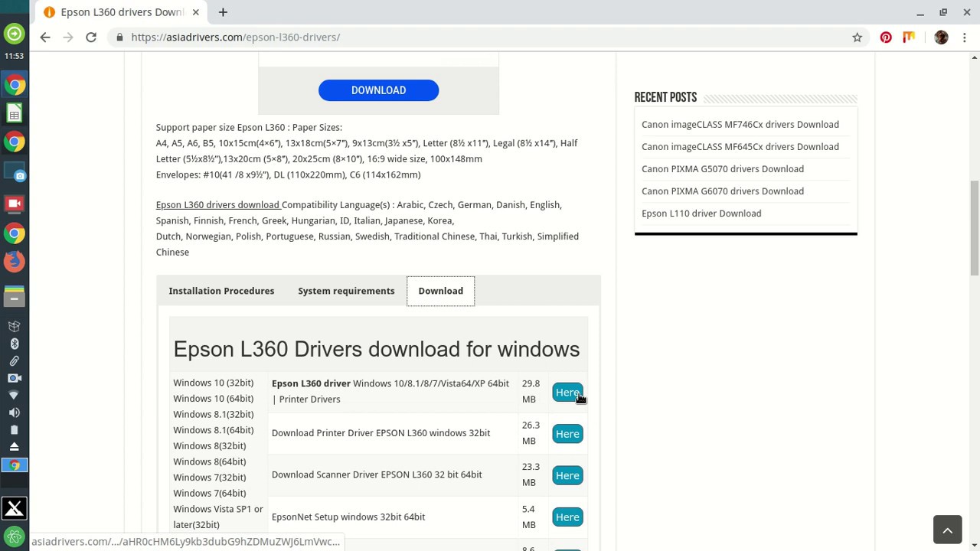The width and height of the screenshot is (980, 551).
Task: Launch the screenshot tool in the dock
Action: click(x=15, y=174)
